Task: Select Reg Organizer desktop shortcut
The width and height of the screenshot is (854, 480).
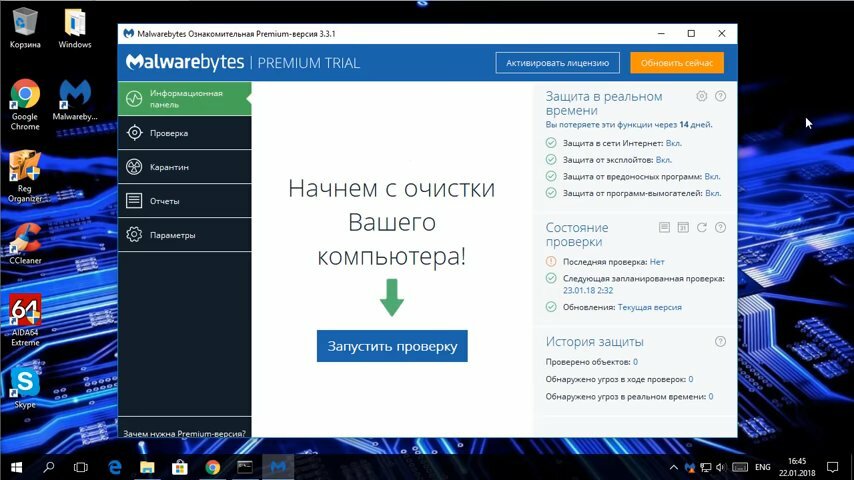Action: pyautogui.click(x=25, y=177)
